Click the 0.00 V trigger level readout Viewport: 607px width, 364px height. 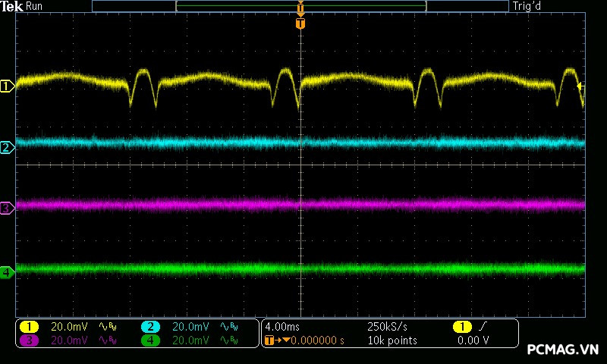[x=473, y=340]
